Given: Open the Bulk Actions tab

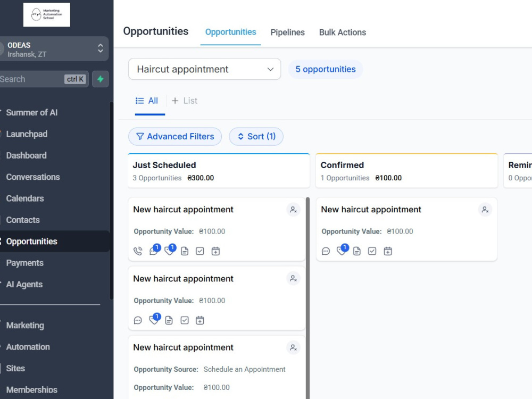Looking at the screenshot, I should 342,32.
